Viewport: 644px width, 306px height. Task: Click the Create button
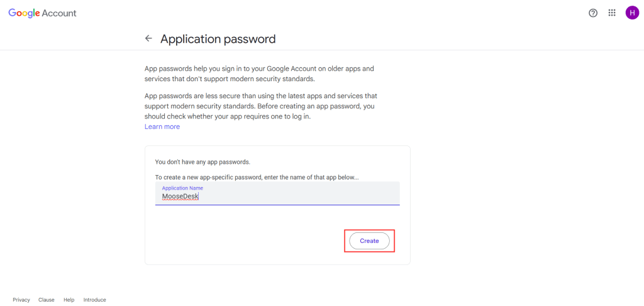pyautogui.click(x=369, y=241)
